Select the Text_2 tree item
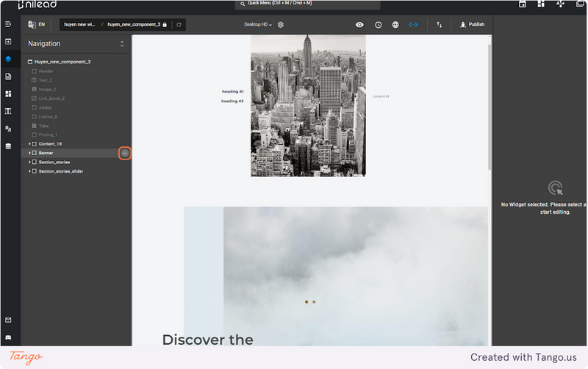Screen dimensions: 588x369 click(45, 80)
